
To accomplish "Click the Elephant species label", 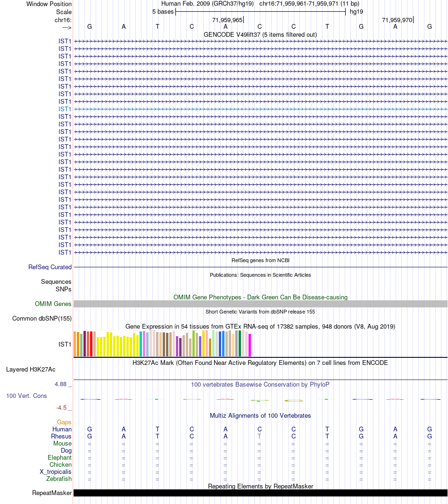I will pyautogui.click(x=59, y=457).
